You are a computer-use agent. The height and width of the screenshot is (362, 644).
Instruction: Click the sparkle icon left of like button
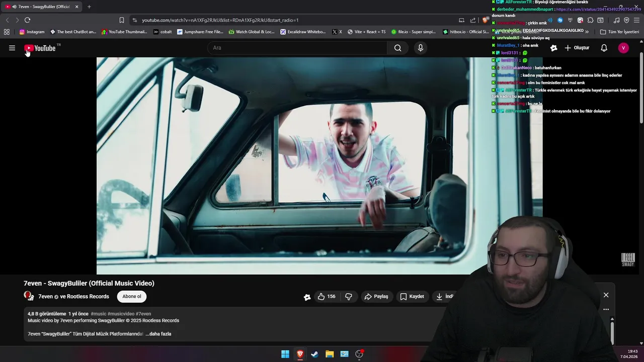point(307,297)
